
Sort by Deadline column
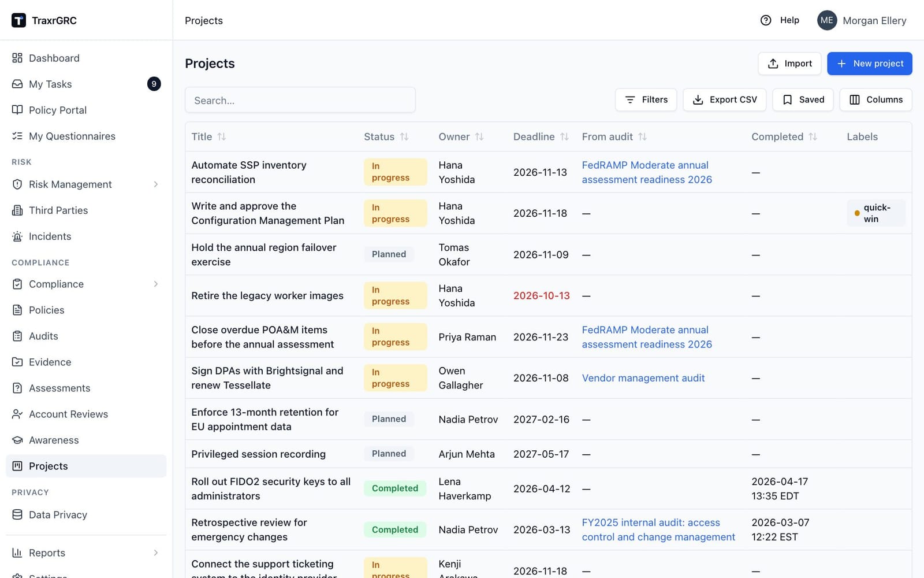(541, 136)
